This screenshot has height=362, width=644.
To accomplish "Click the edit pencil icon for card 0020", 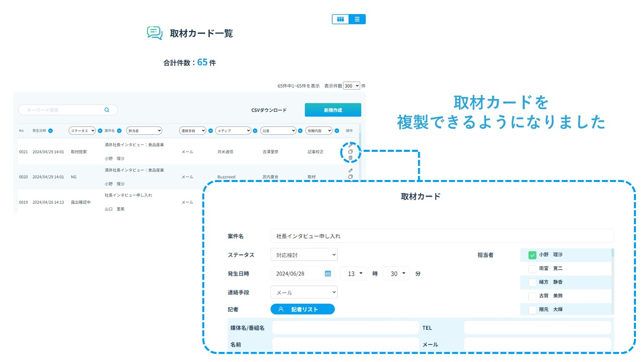I will [x=350, y=170].
